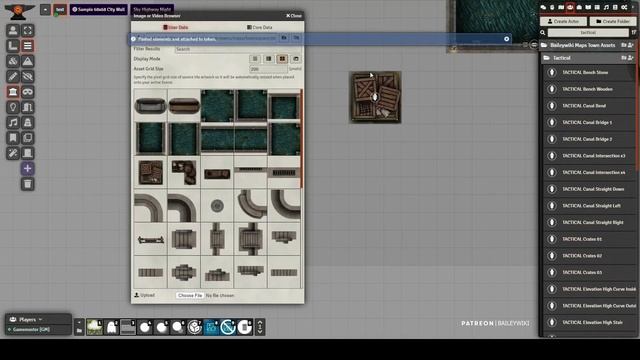640x360 pixels.
Task: Open the Sample 60x60 City Wall scene
Action: (x=98, y=9)
